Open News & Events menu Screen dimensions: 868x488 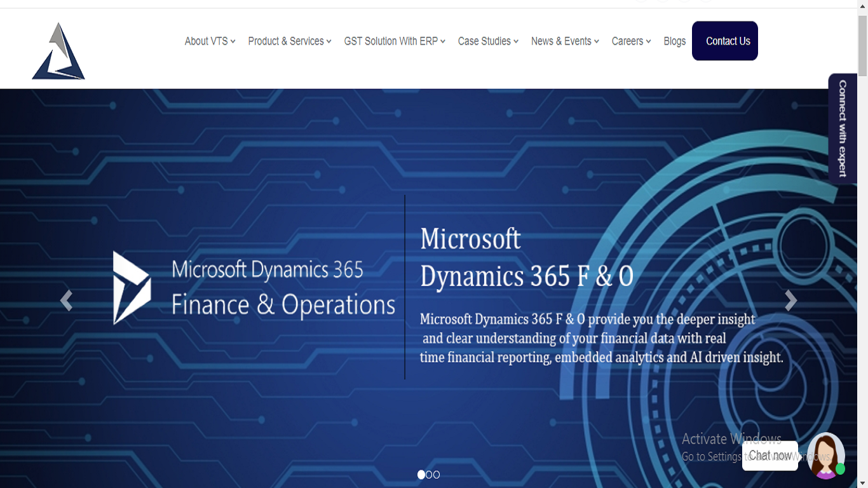pos(565,41)
